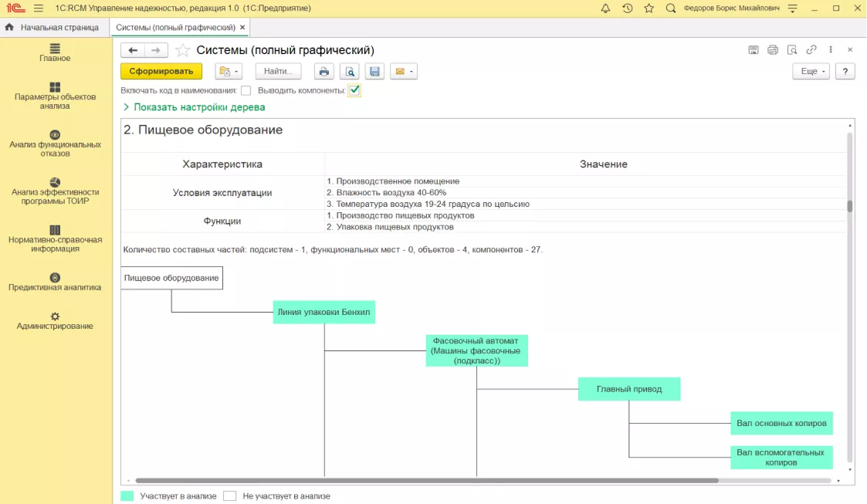Open report variants dropdown next to Сформировать

pyautogui.click(x=229, y=71)
